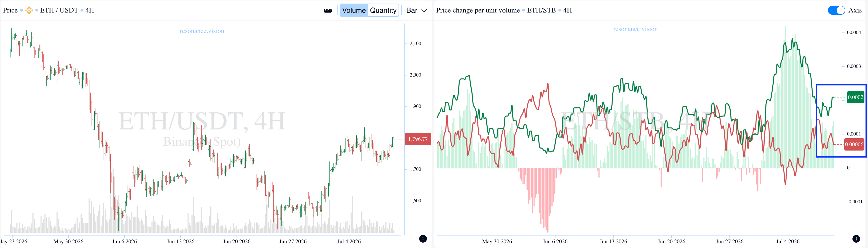Click the 4H timeframe on price chart

90,10
